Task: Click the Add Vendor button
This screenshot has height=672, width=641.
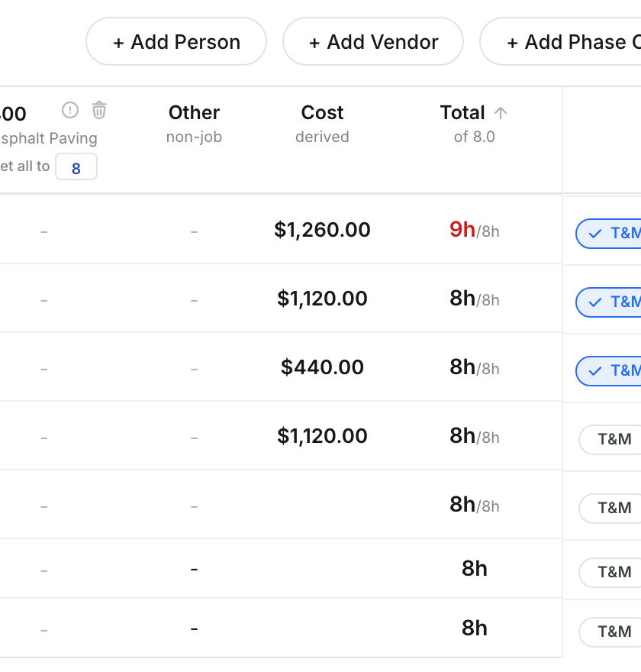Action: pos(373,41)
